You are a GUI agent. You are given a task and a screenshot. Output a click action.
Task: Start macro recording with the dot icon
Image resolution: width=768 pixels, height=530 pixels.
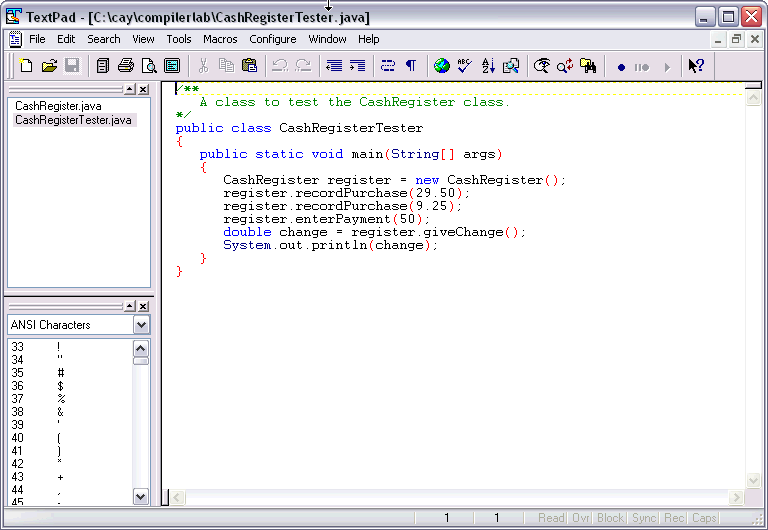621,67
